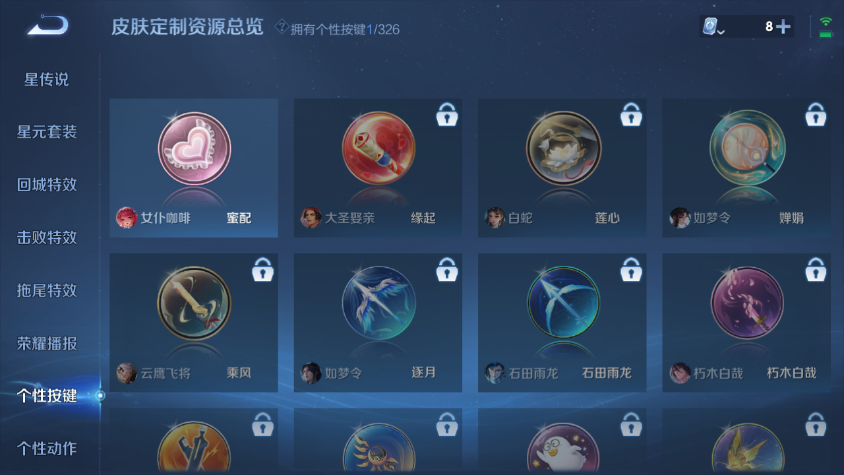Open the red scroll 缘起 button icon
Viewport: 844px width, 475px height.
tap(378, 149)
